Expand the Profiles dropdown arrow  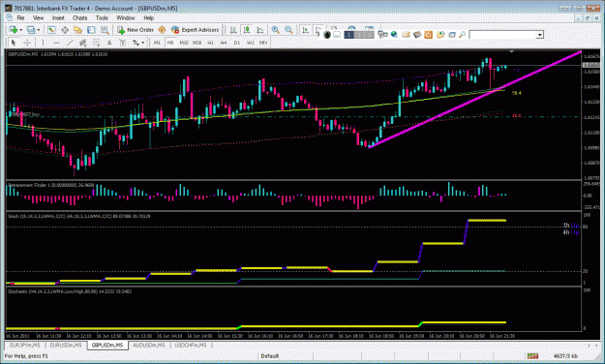(x=39, y=30)
